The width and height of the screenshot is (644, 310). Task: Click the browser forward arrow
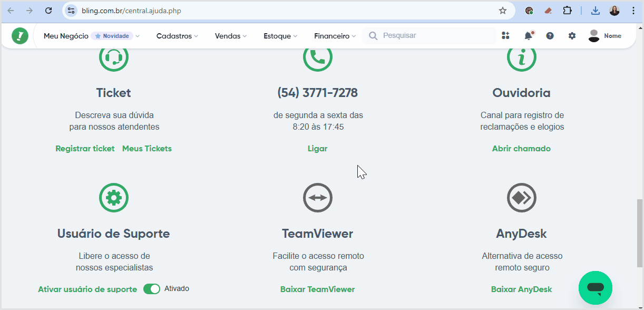pyautogui.click(x=30, y=11)
